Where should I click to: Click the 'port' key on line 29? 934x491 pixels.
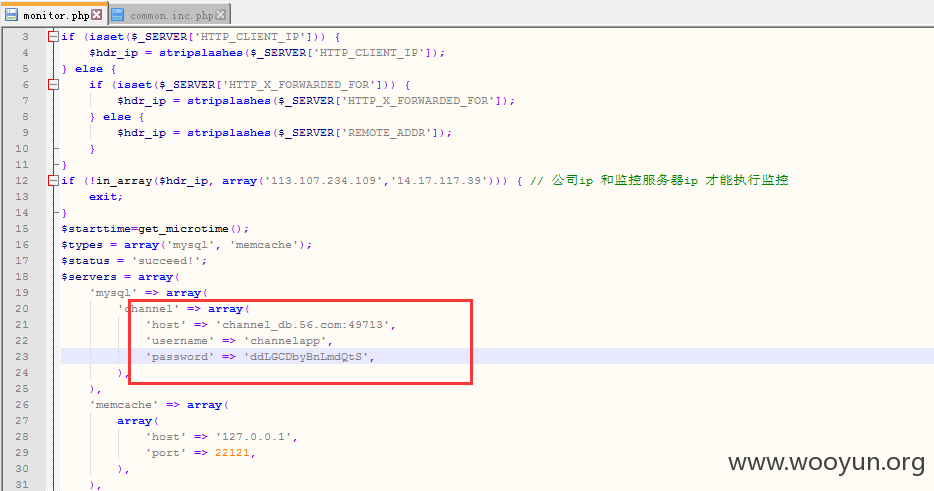166,453
